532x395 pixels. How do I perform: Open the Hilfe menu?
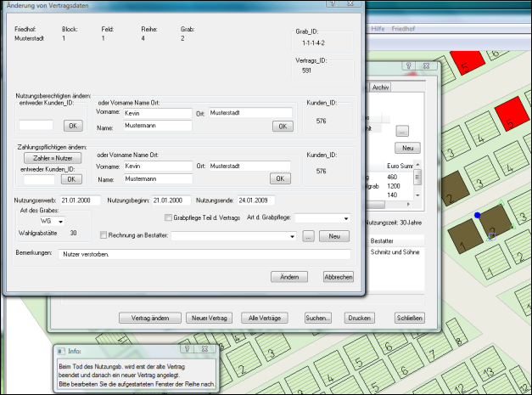(x=378, y=29)
